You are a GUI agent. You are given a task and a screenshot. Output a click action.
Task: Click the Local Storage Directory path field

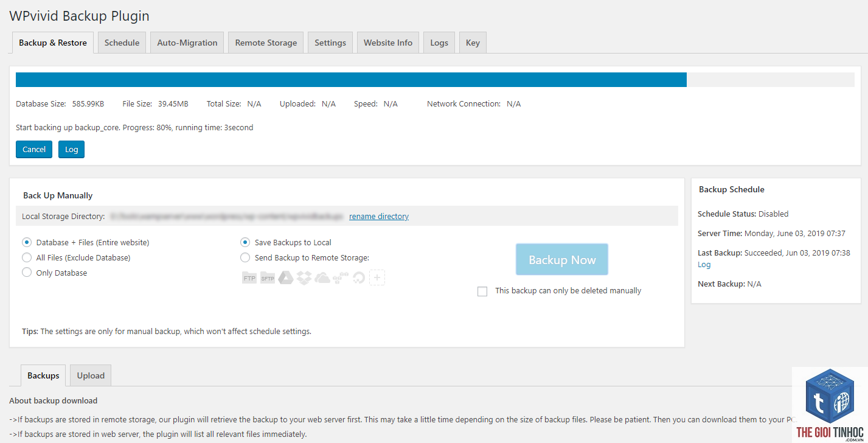(226, 216)
